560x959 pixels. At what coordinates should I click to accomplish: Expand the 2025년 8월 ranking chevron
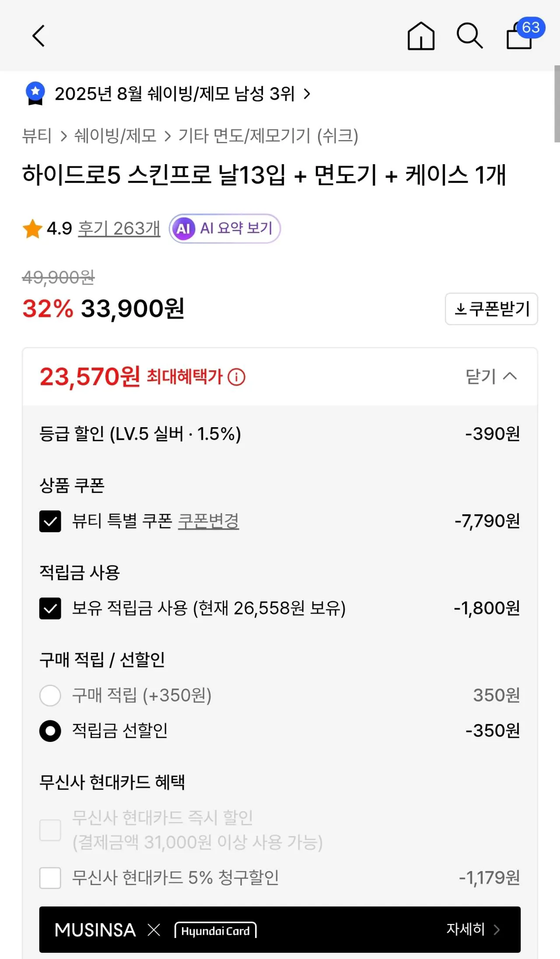[307, 94]
